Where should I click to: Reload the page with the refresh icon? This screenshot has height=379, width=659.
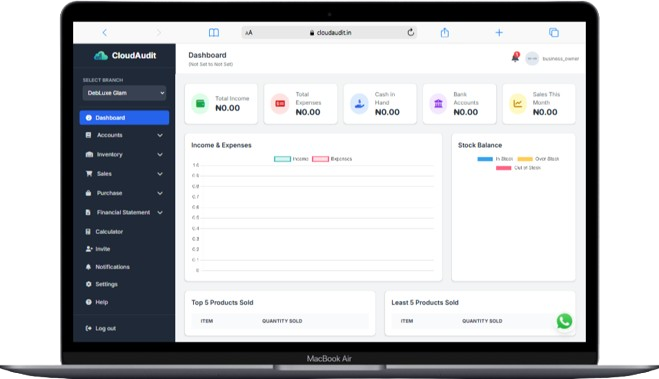pyautogui.click(x=411, y=32)
